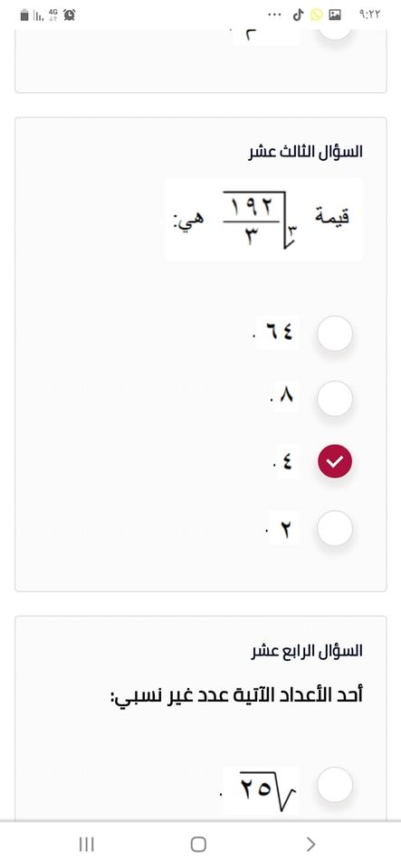Tap the clock time in status bar

(x=370, y=15)
